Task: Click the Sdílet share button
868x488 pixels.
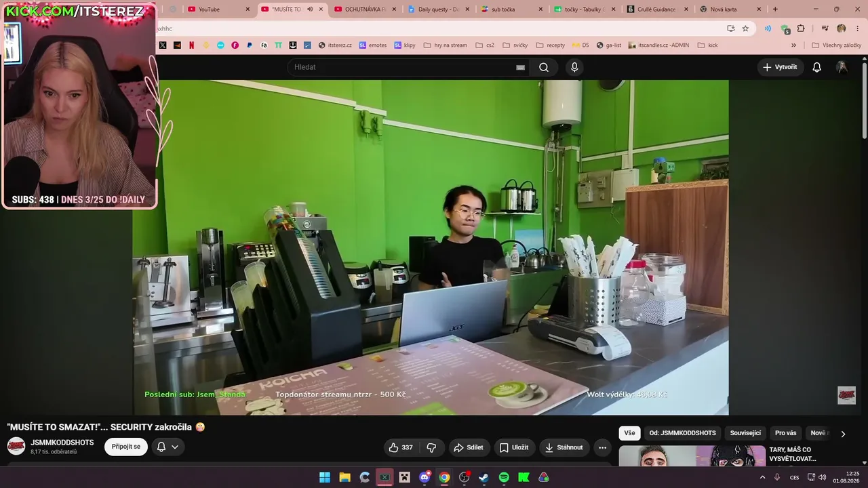Action: coord(468,447)
